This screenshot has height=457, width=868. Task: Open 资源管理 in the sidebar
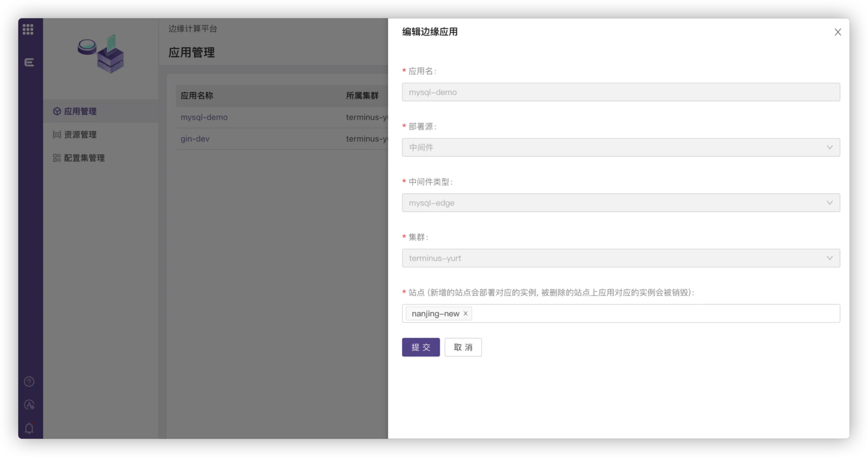80,135
